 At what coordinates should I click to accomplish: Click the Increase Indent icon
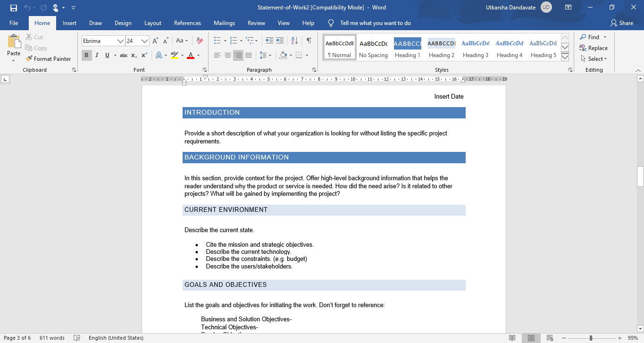point(280,41)
